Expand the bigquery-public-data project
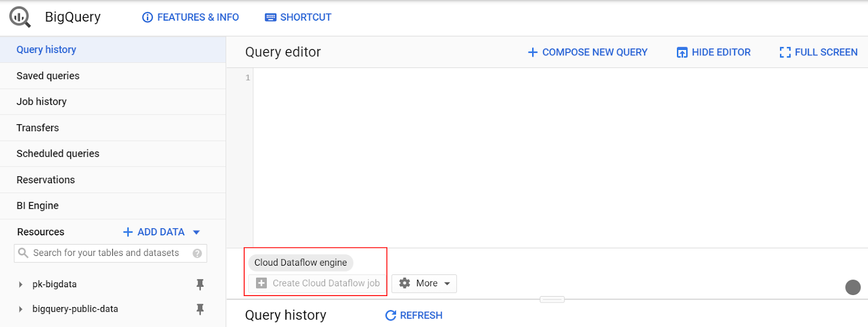This screenshot has height=327, width=868. coord(21,309)
